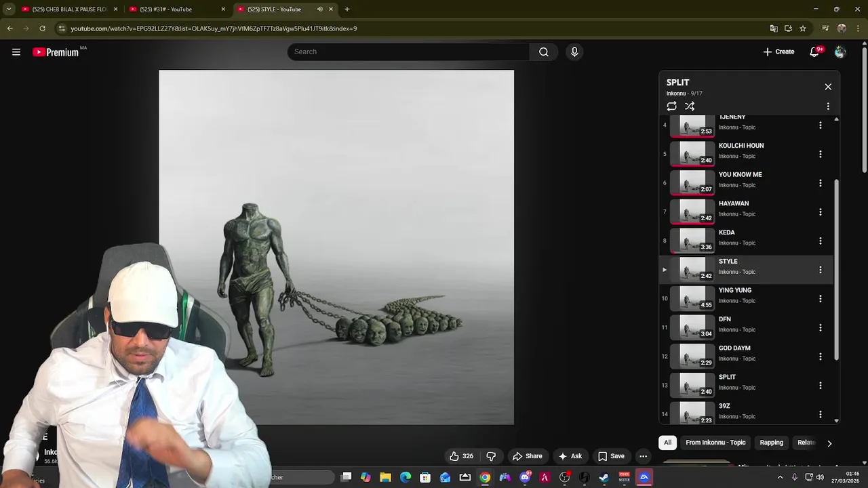Bookmark this page with star icon
The height and width of the screenshot is (488, 868).
803,28
